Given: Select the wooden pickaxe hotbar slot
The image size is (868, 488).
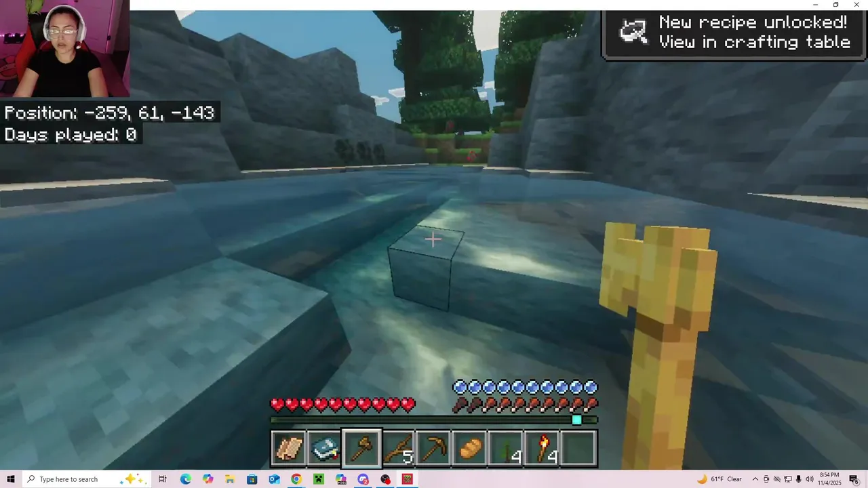Looking at the screenshot, I should click(x=434, y=448).
